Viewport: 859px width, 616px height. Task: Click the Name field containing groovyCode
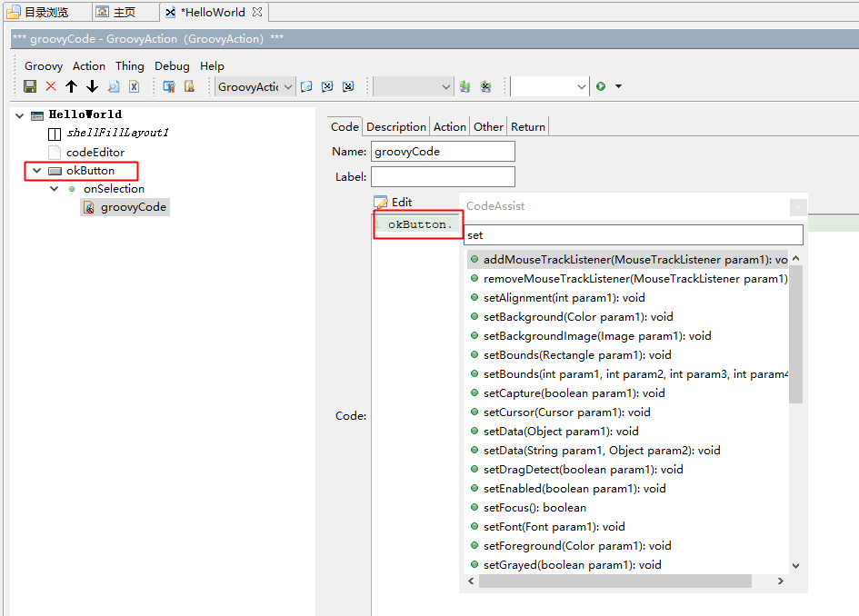[443, 152]
